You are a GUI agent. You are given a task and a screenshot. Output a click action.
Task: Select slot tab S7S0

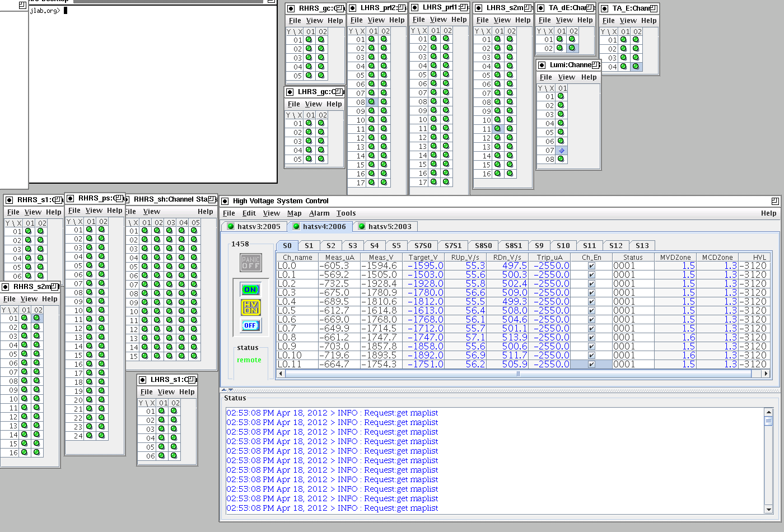click(423, 246)
